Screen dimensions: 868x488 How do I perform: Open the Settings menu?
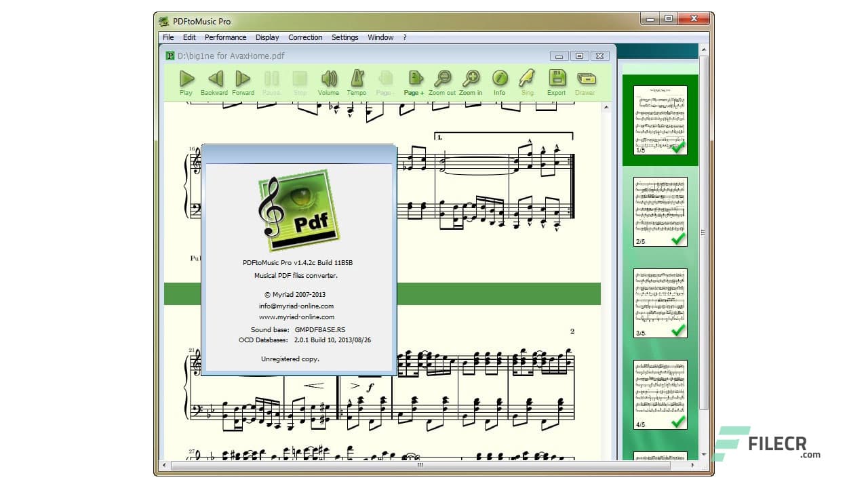[345, 37]
